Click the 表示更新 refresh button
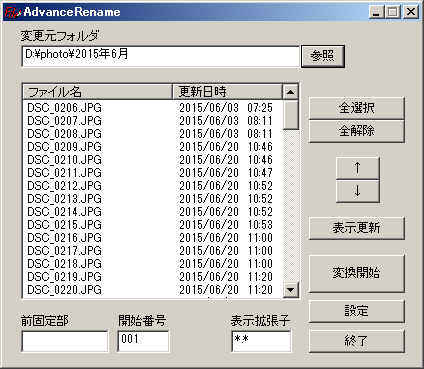This screenshot has width=424, height=369. click(x=356, y=228)
